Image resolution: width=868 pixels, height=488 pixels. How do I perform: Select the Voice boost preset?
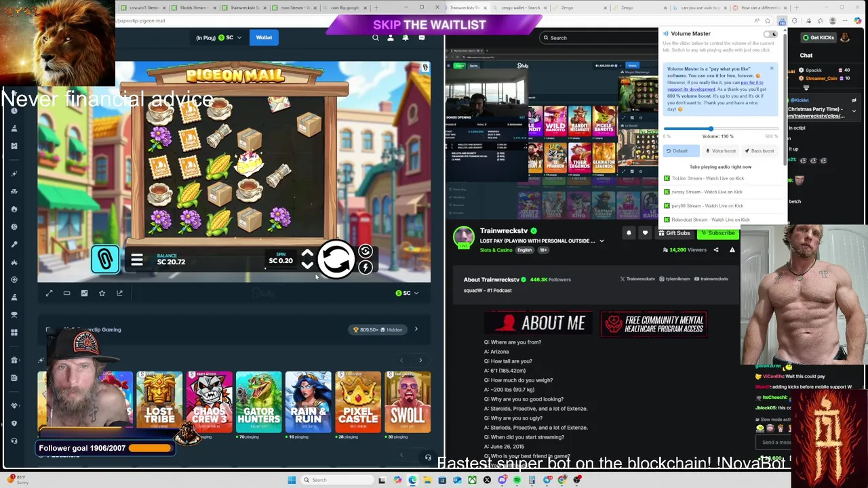tap(721, 151)
